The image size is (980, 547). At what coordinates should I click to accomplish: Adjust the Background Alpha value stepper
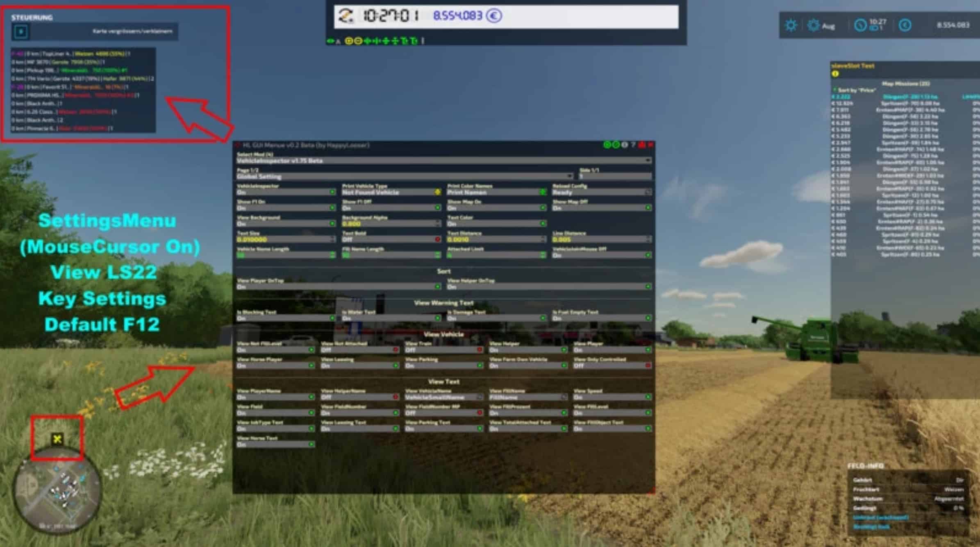[438, 224]
